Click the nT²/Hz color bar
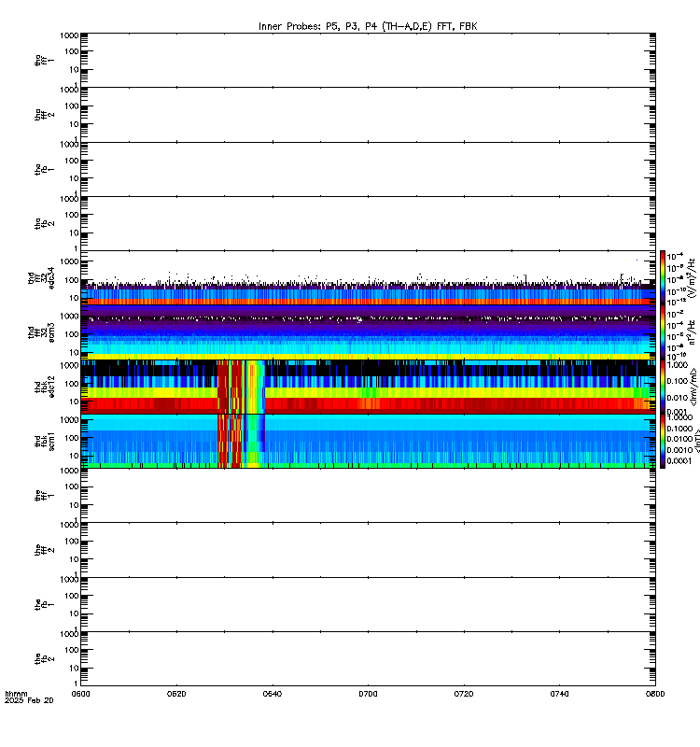This screenshot has height=747, width=700. 663,332
